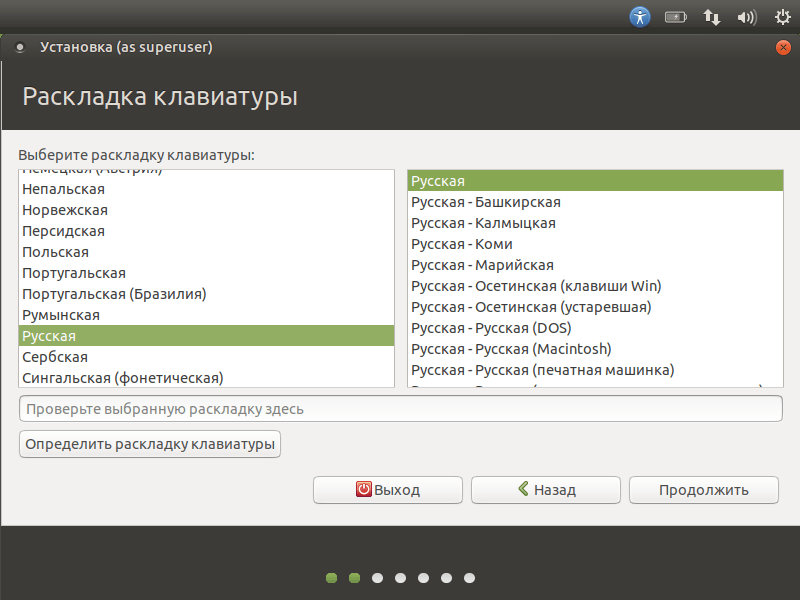The image size is (800, 600).
Task: Open the accessibility menu in the top bar
Action: (640, 16)
